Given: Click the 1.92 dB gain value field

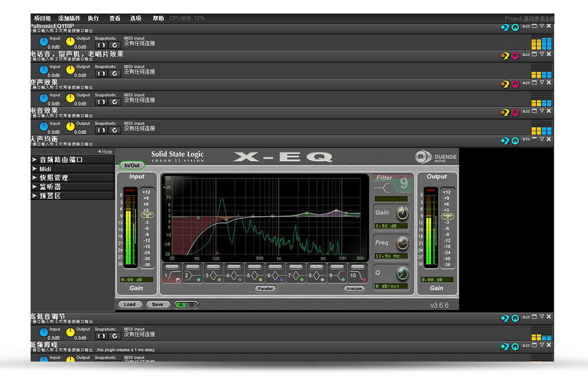Looking at the screenshot, I should pyautogui.click(x=391, y=226).
